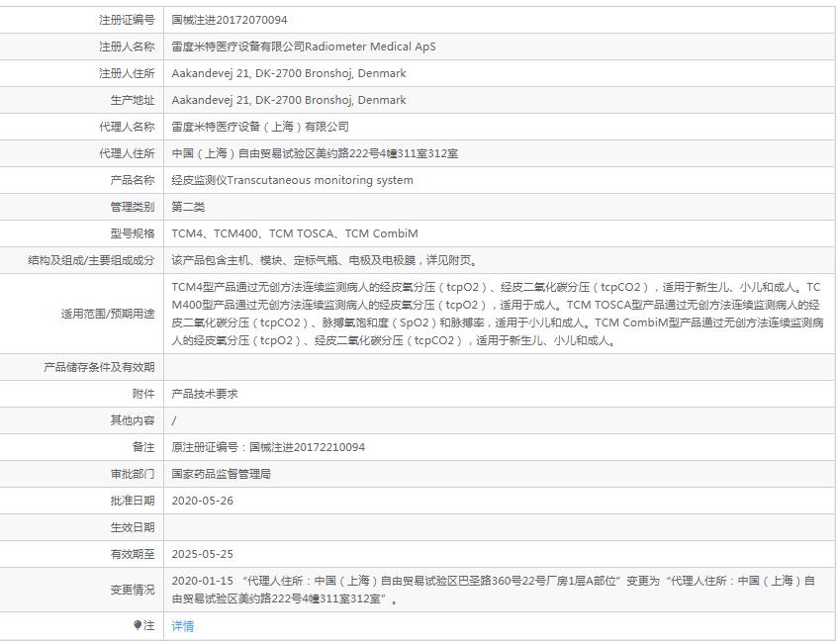Image resolution: width=837 pixels, height=644 pixels.
Task: Click the 备注 label
Action: [x=143, y=447]
